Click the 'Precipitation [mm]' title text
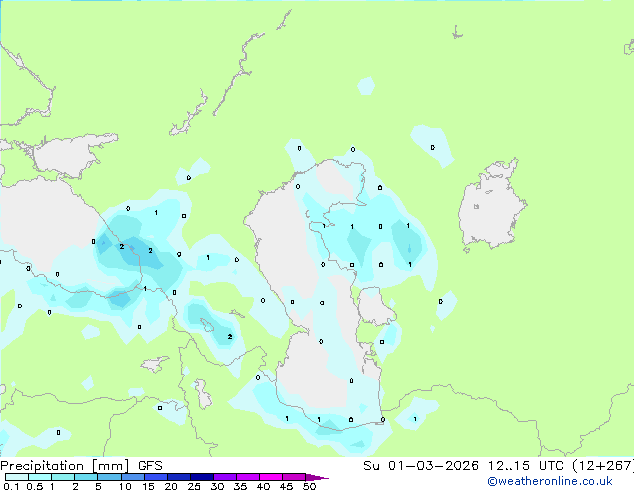The width and height of the screenshot is (634, 490). pos(65,466)
